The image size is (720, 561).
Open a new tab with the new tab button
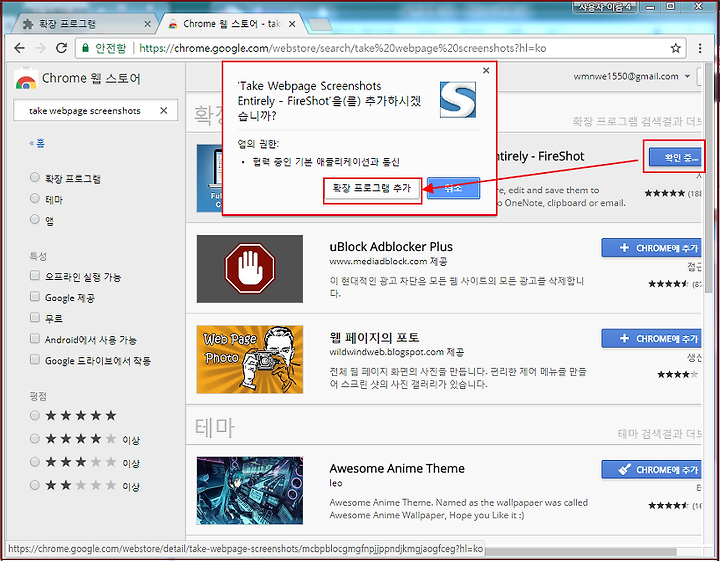coord(320,25)
